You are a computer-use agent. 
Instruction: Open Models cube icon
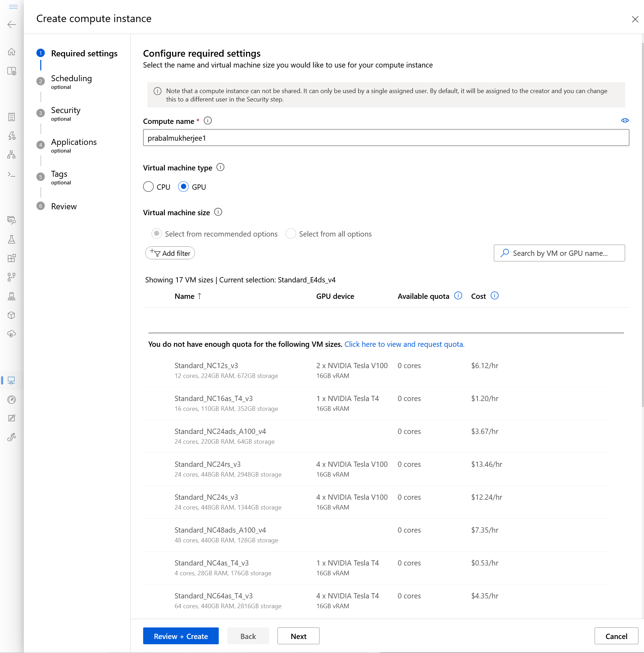[x=12, y=315]
